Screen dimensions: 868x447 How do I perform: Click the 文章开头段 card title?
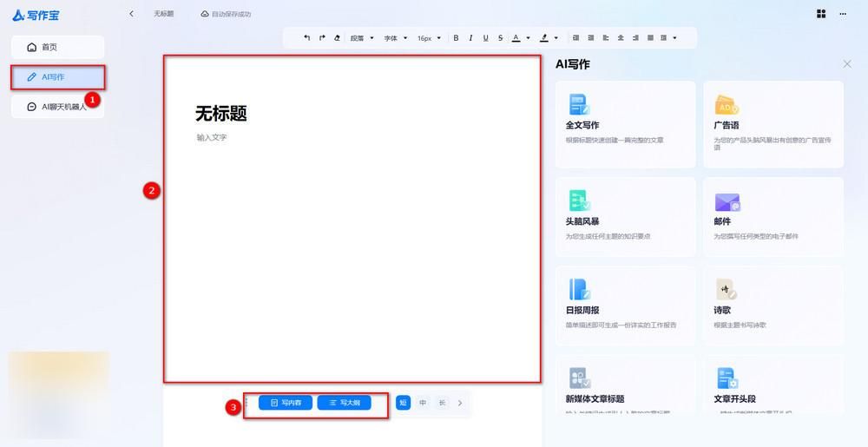click(734, 399)
